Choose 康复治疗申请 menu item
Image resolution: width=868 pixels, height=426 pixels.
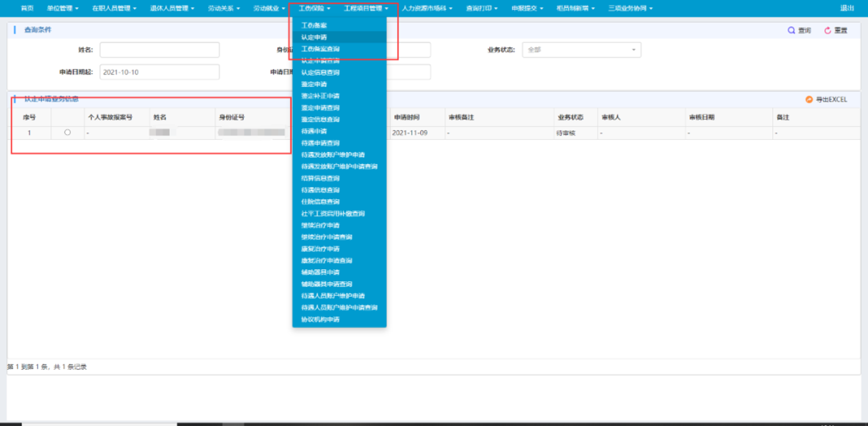point(320,248)
